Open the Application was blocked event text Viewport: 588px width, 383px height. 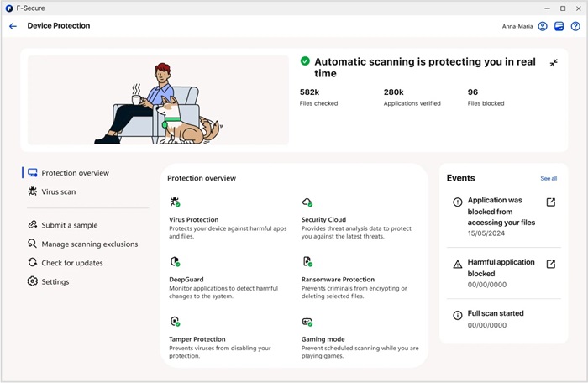coord(501,211)
